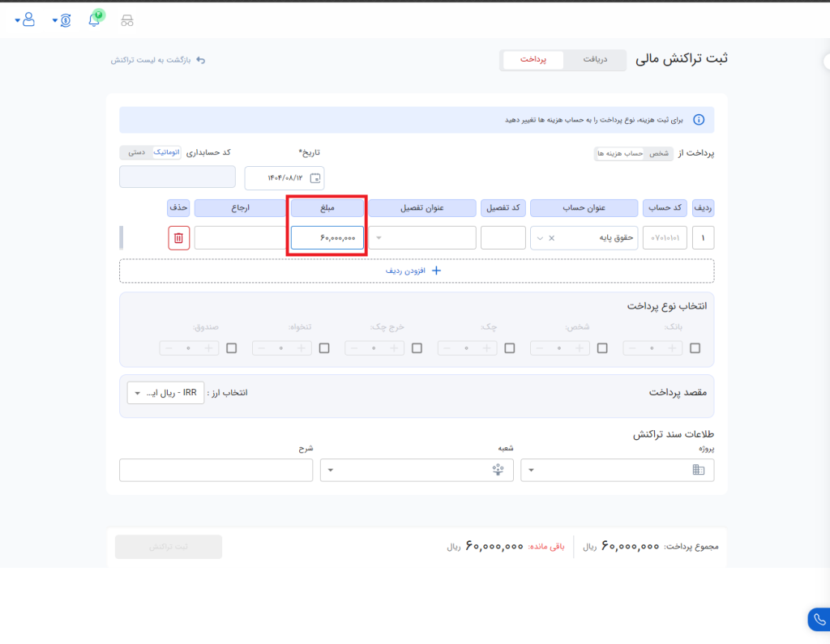Select the حساب هزینه ها option
830x644 pixels.
tap(622, 153)
